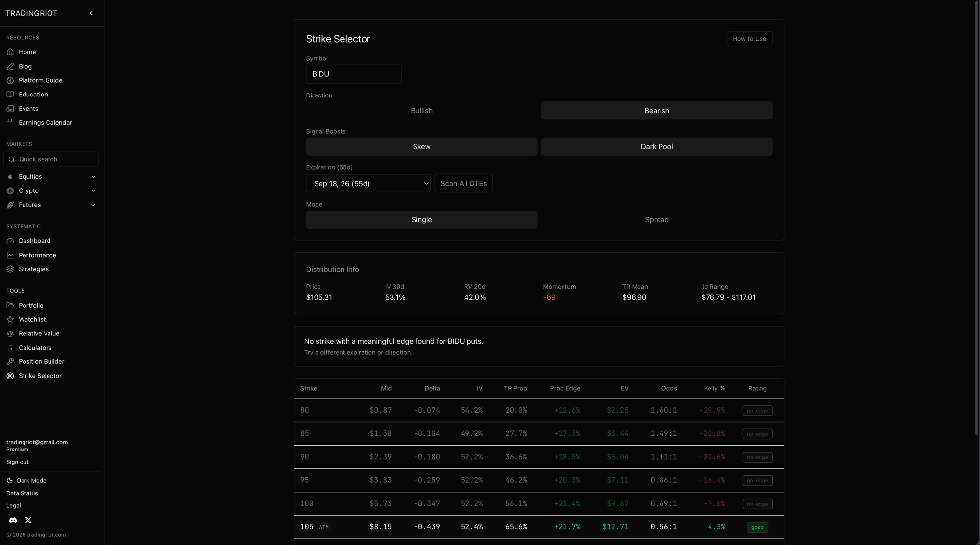The width and height of the screenshot is (980, 545).
Task: Click the Strike column header
Action: (x=309, y=389)
